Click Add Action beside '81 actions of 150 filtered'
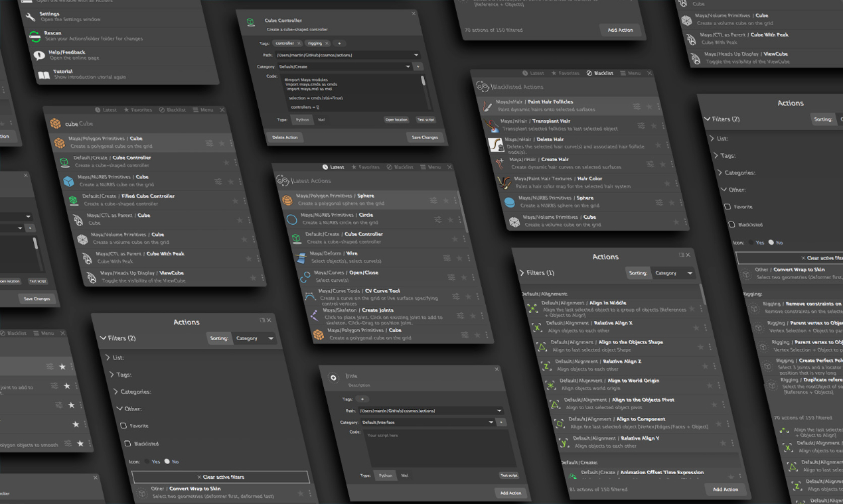843x504 pixels. click(725, 489)
